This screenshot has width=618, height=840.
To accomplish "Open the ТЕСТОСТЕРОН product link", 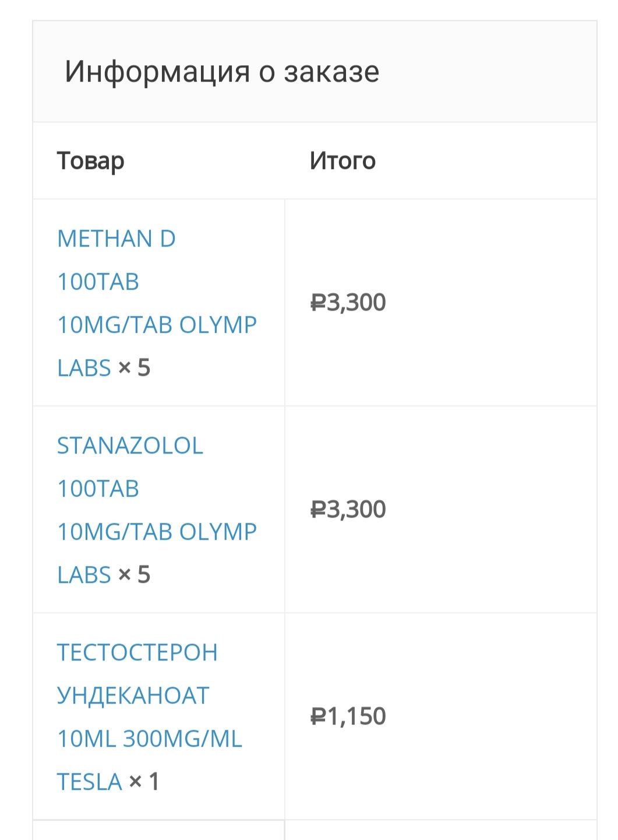I will coord(137,653).
